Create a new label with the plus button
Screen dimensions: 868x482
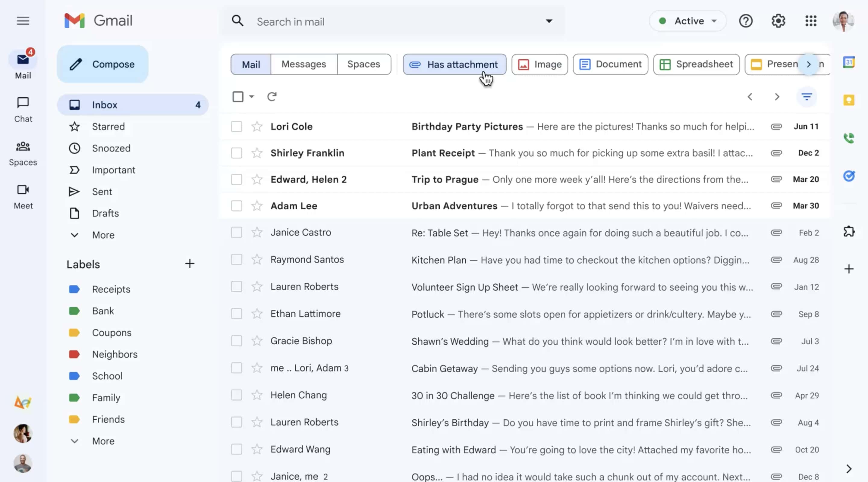pos(190,263)
